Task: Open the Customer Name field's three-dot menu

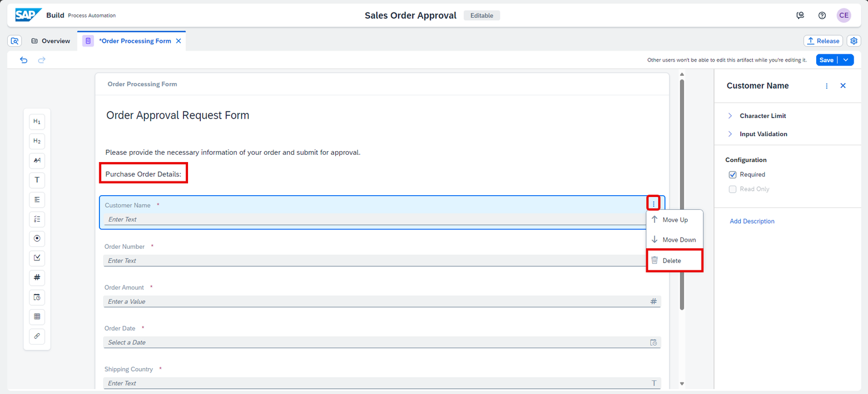Action: [653, 204]
